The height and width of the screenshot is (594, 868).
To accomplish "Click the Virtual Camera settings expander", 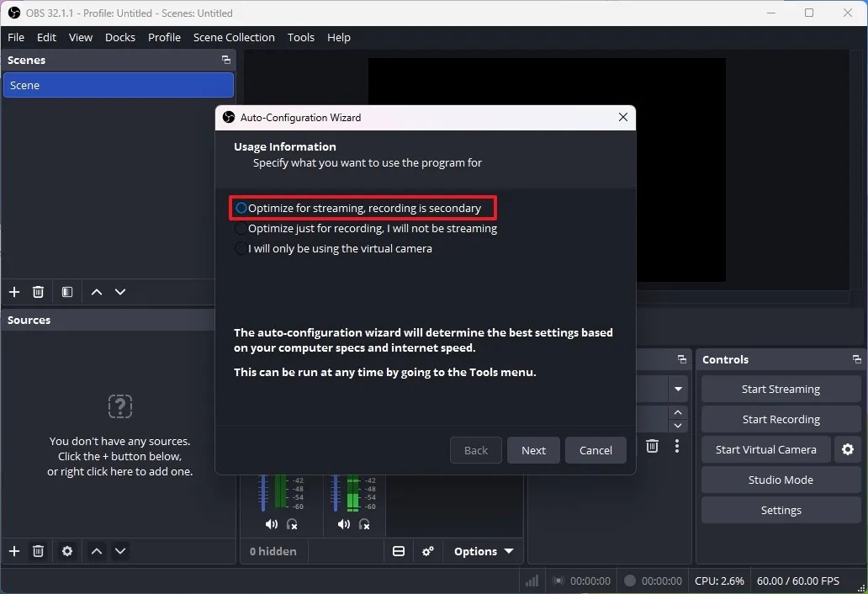I will [848, 449].
